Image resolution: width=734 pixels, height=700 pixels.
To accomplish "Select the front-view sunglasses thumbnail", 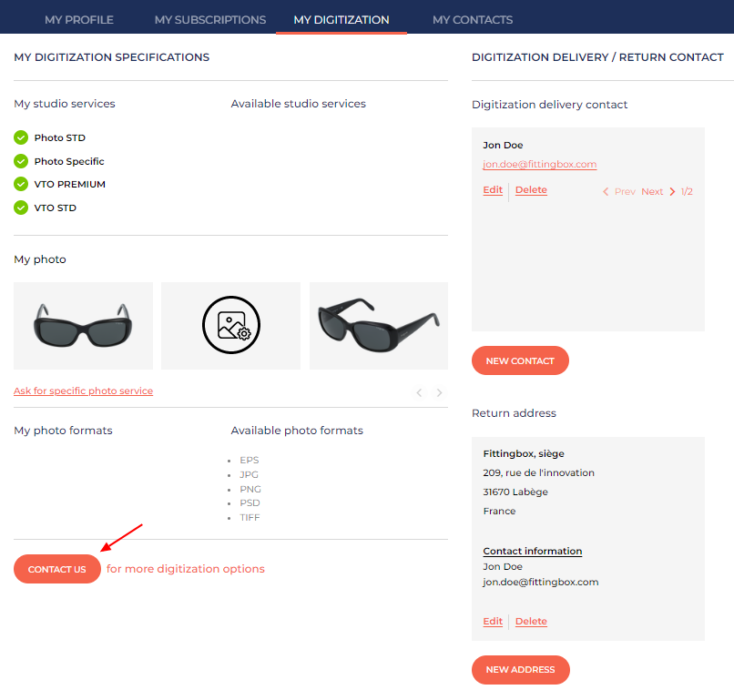I will [83, 325].
